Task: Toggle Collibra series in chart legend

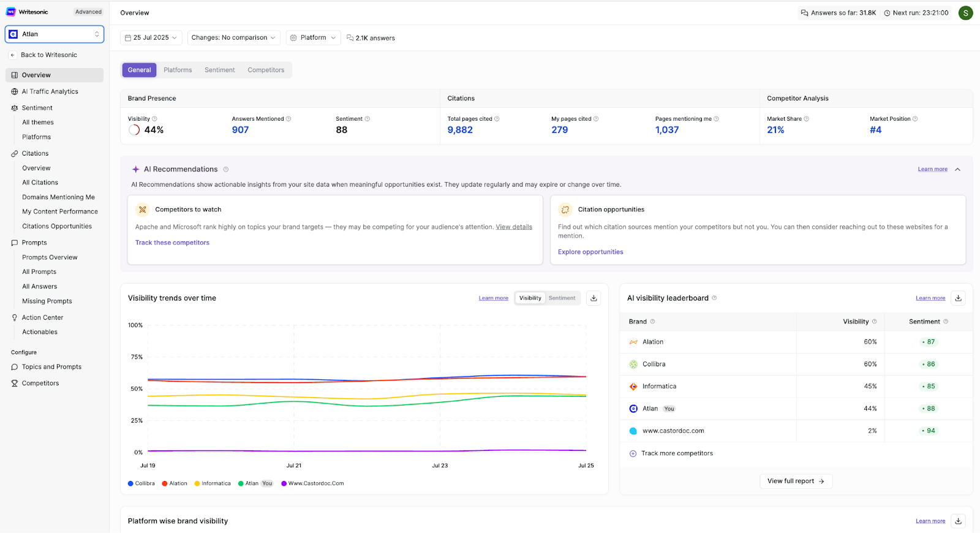Action: click(141, 483)
